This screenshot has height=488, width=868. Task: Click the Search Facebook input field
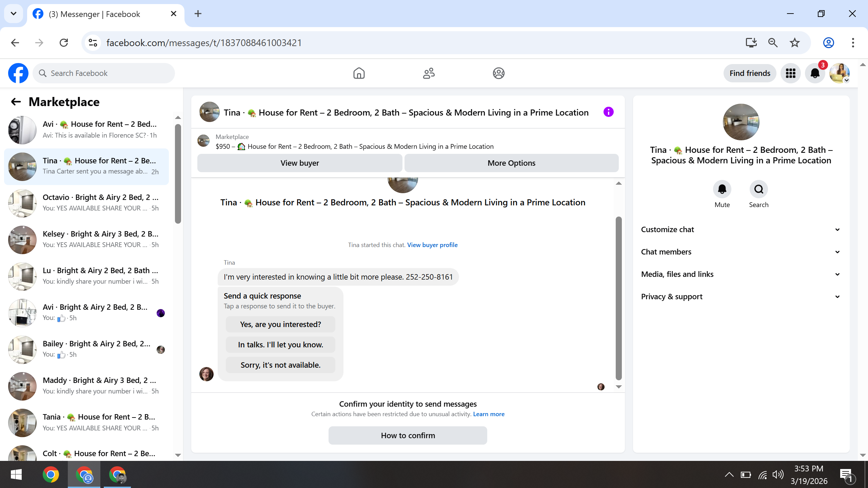pyautogui.click(x=108, y=73)
